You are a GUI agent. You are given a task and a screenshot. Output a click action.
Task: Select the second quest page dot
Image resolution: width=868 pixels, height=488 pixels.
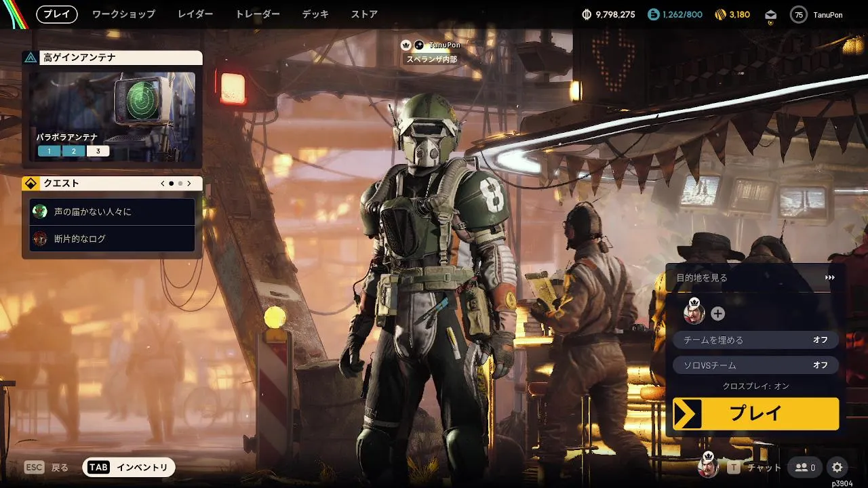click(180, 183)
